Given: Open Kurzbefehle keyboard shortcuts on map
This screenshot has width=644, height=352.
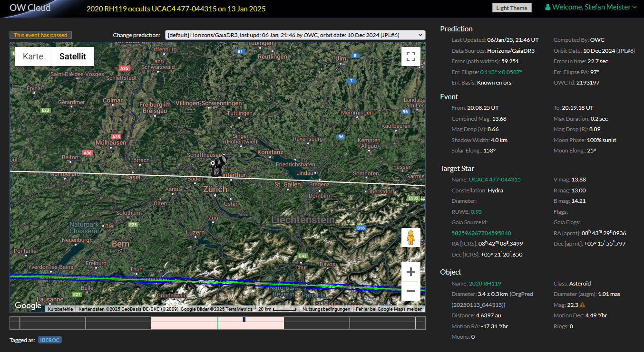Looking at the screenshot, I should (61, 309).
